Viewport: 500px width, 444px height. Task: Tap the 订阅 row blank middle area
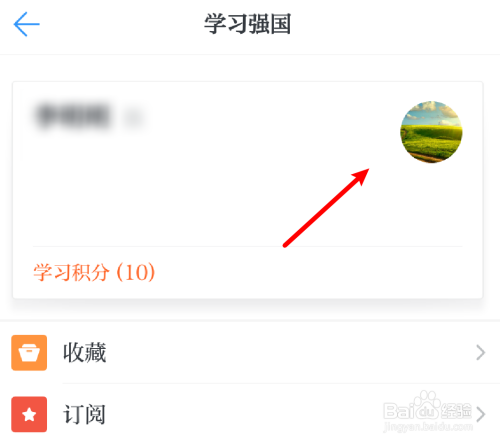click(243, 414)
